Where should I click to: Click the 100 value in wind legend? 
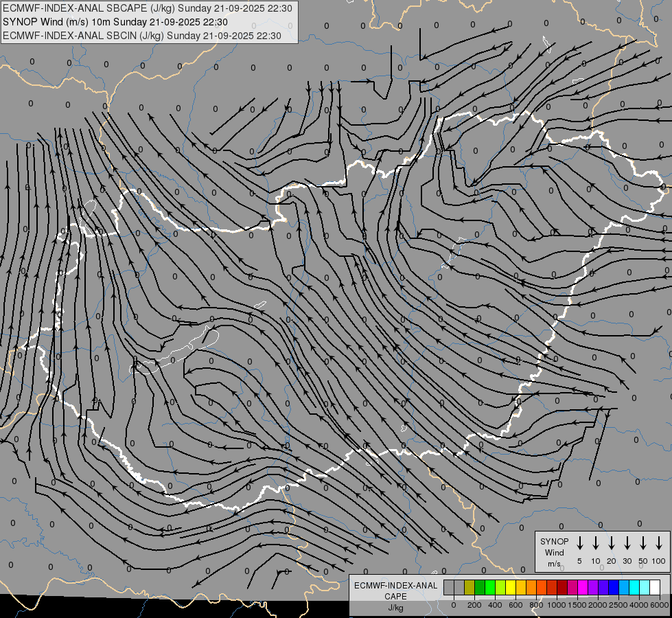click(659, 561)
